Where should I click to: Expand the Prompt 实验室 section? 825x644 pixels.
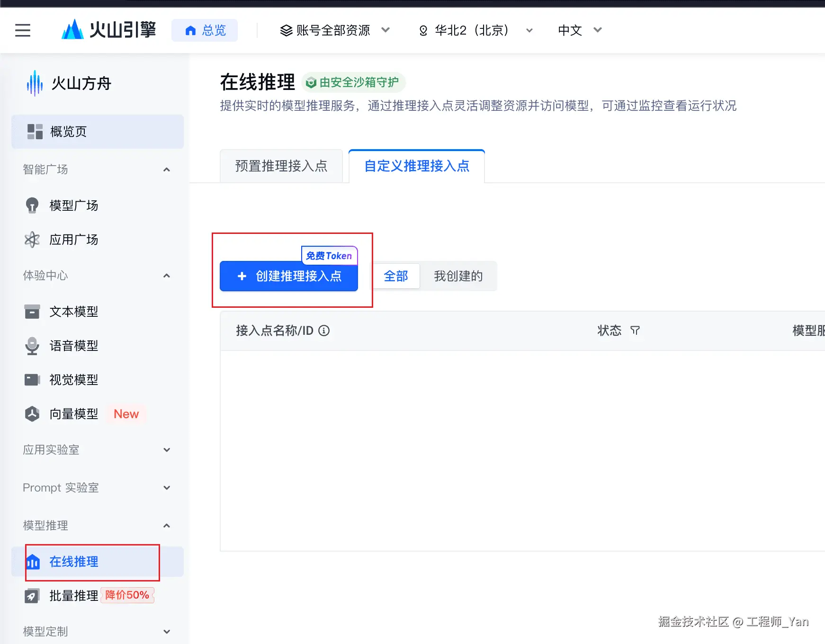pos(167,488)
